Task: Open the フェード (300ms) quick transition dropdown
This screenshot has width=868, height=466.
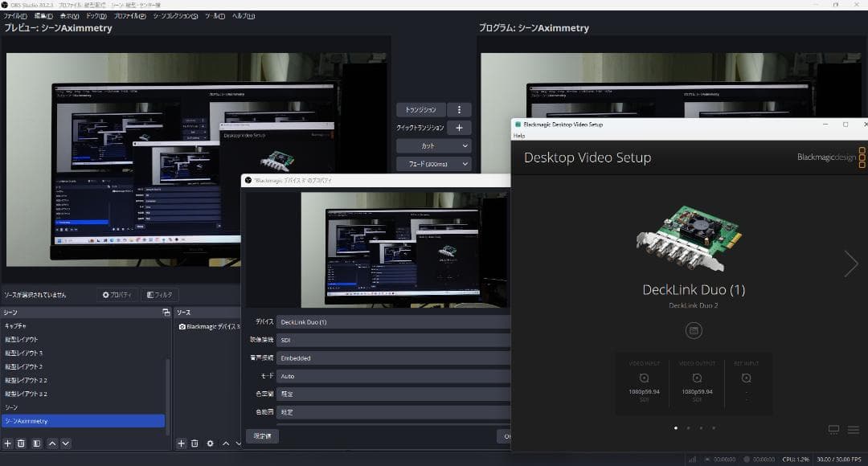Action: (434, 165)
